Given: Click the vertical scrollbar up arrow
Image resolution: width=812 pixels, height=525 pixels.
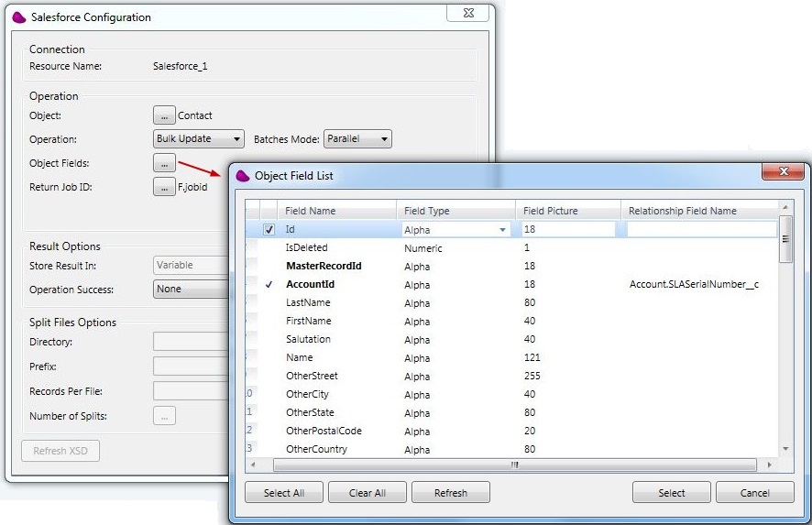Looking at the screenshot, I should (785, 206).
